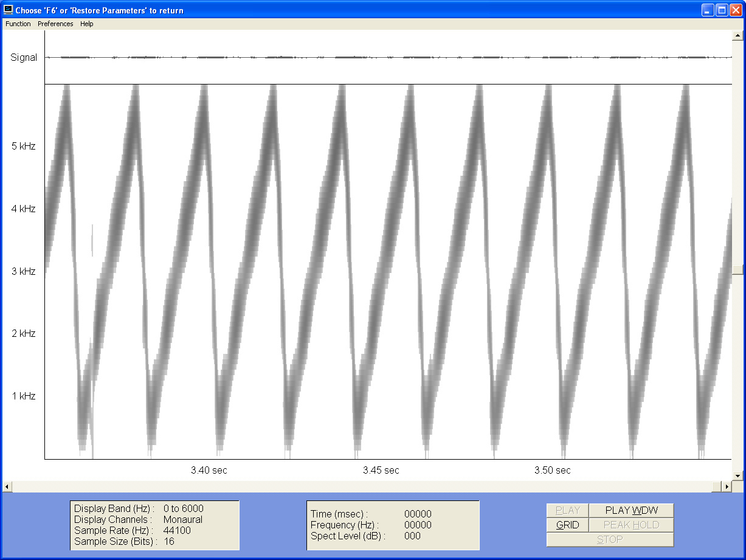This screenshot has height=560, width=746.
Task: Click the PEAK HOLD button
Action: pyautogui.click(x=631, y=525)
